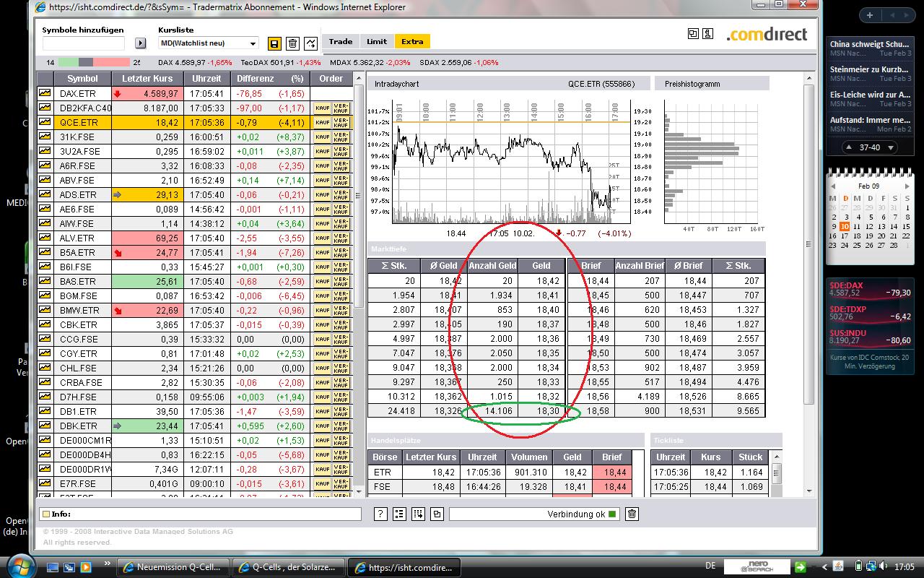
Task: Select $DE:DAX quote in stocks gadget
Action: pos(870,289)
